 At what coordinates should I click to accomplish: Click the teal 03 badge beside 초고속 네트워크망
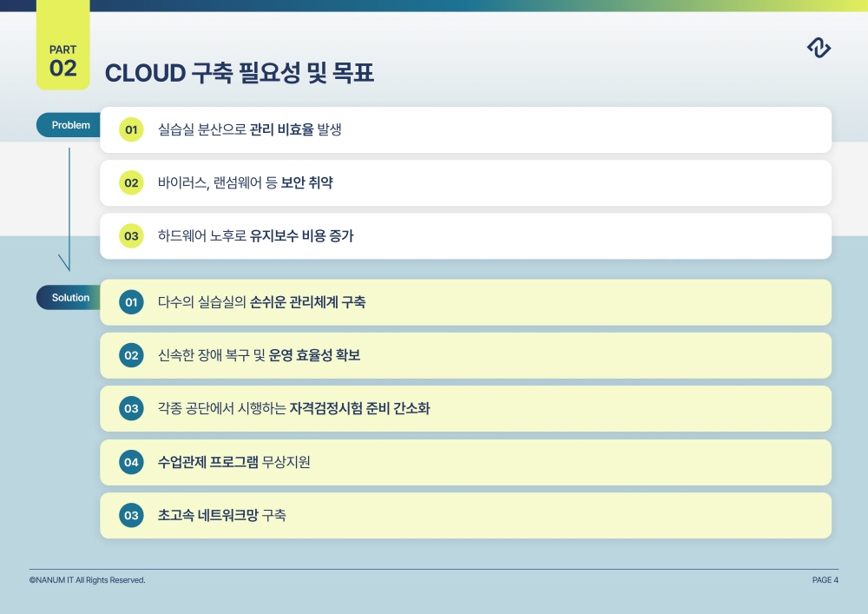(131, 516)
